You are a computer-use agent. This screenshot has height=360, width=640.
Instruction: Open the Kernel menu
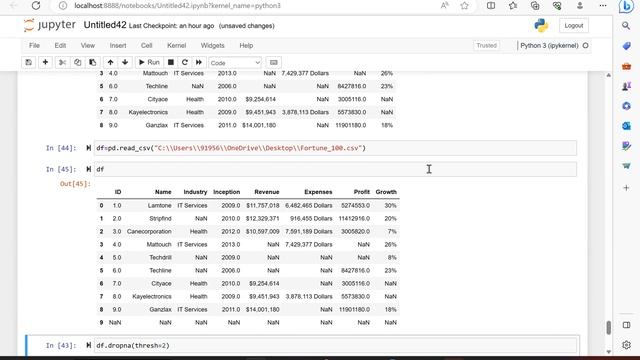tap(176, 45)
